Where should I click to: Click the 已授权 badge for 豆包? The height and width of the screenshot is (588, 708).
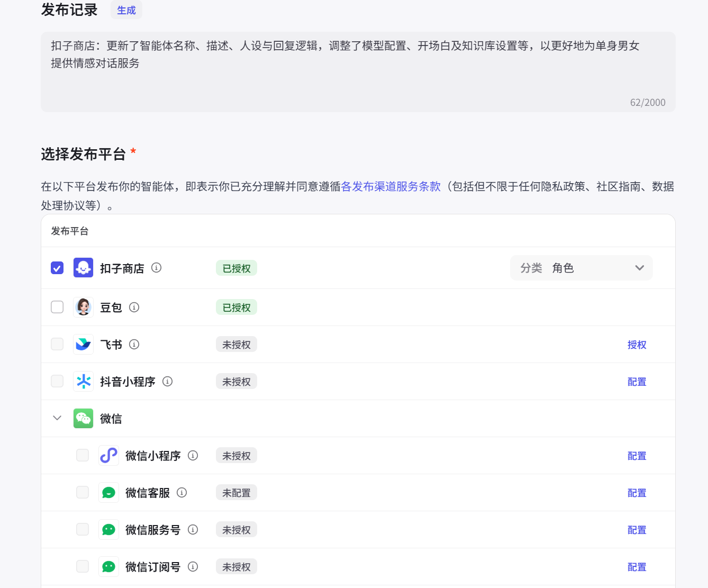click(237, 307)
